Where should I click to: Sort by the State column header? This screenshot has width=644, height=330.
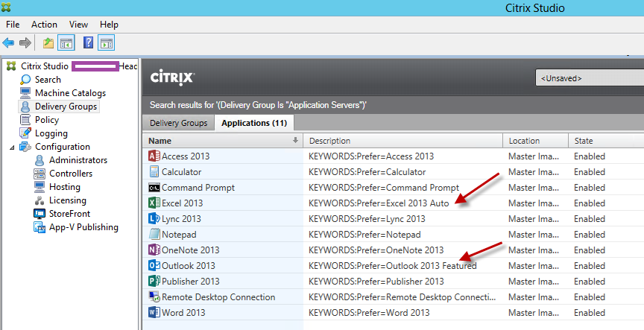coord(606,140)
